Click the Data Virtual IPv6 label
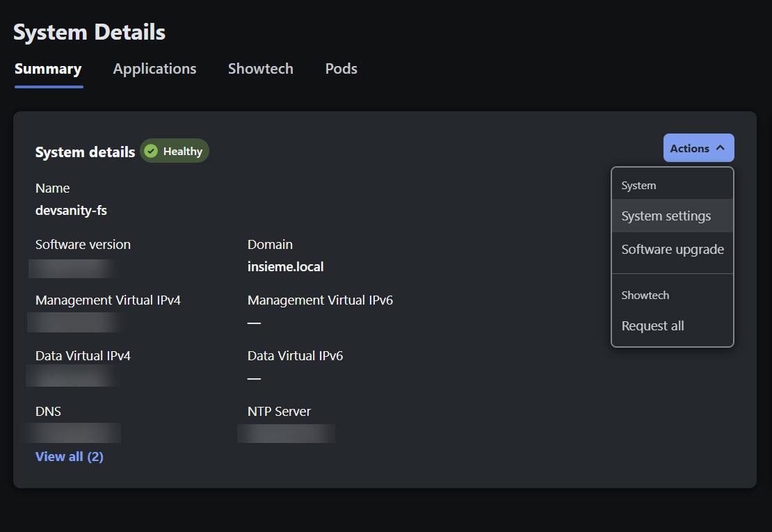 coord(296,356)
